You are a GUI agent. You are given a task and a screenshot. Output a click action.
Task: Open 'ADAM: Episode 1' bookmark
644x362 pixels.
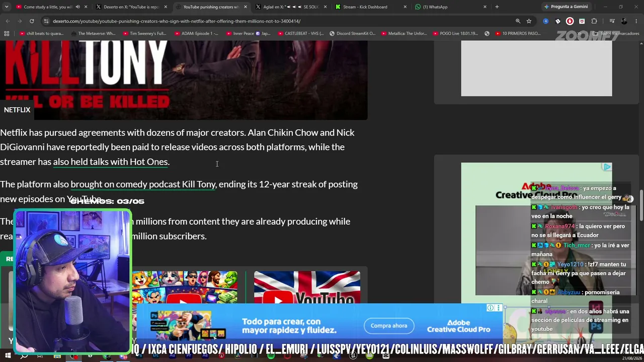click(196, 34)
